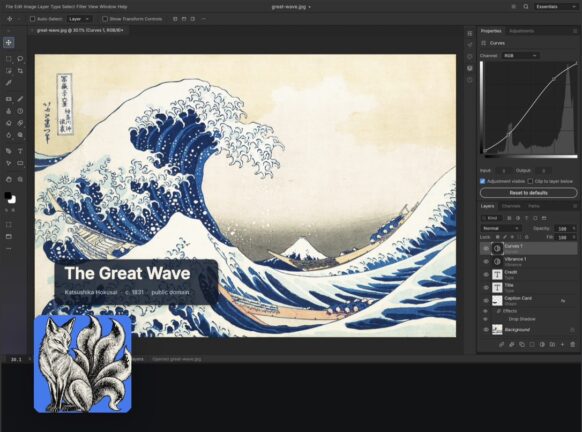Select the Zoom tool in the toolbox
Screen dimensions: 582x432
pos(20,179)
